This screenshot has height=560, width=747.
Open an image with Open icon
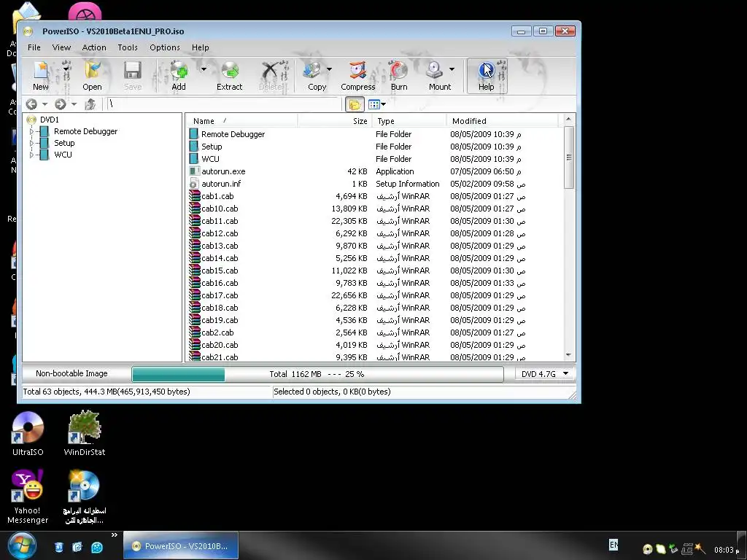click(x=92, y=71)
